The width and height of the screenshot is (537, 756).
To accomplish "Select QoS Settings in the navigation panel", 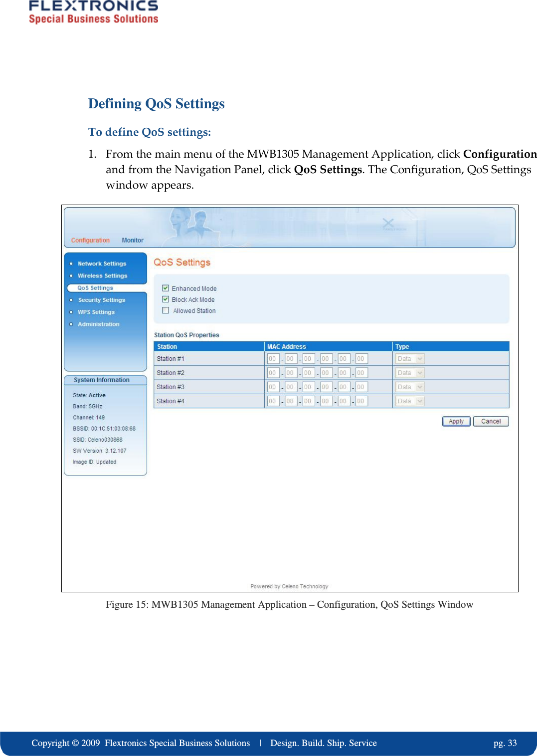I will pos(94,288).
